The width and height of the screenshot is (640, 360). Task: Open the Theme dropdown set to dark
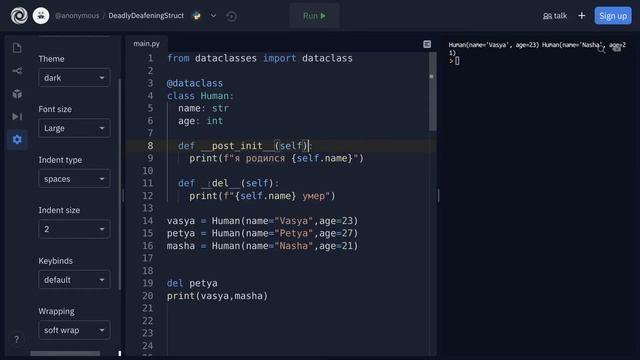tap(74, 78)
